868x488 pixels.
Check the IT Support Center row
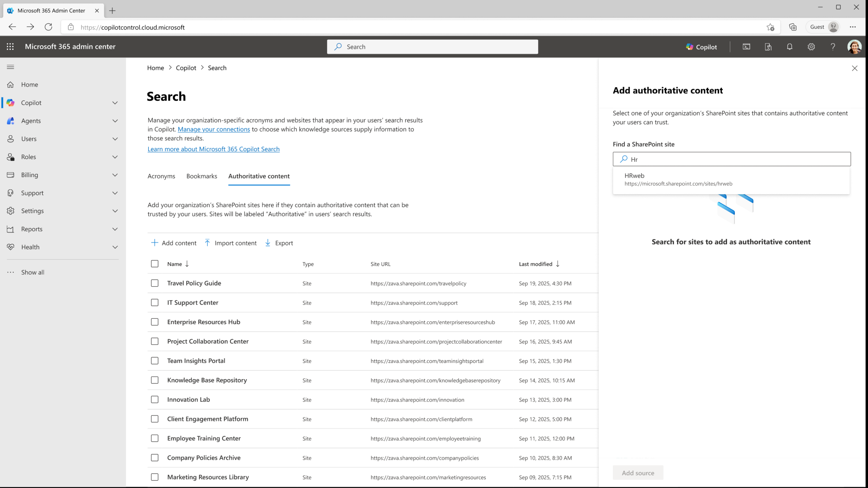coord(155,302)
